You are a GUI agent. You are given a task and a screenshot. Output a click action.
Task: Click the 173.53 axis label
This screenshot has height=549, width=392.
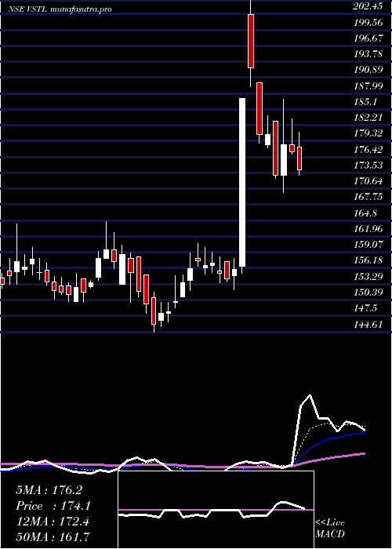tap(367, 165)
